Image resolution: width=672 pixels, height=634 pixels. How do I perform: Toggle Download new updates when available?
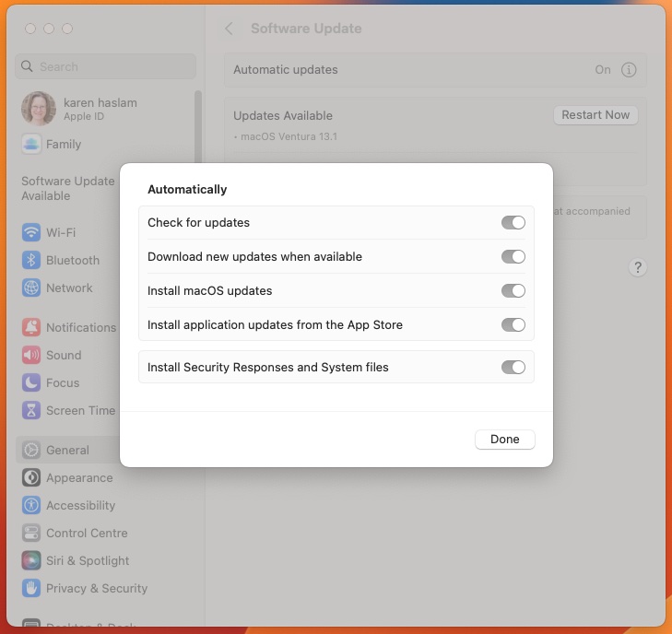click(x=513, y=256)
